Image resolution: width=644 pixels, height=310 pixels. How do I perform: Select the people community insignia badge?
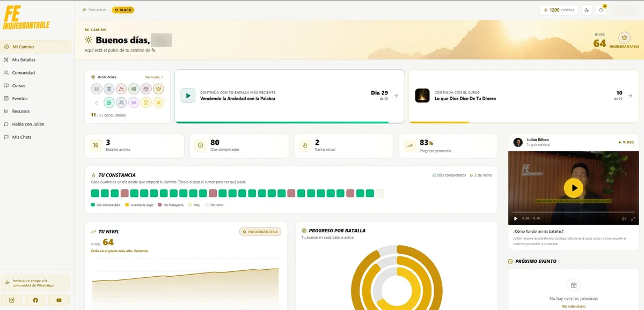tap(121, 102)
